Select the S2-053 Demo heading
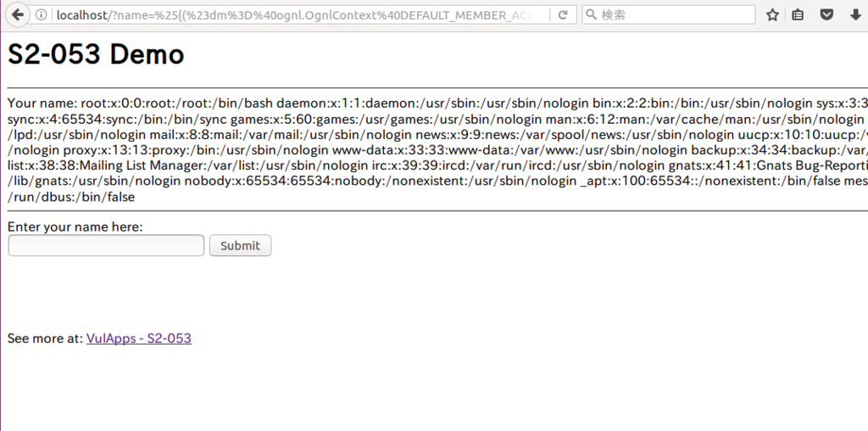Image resolution: width=868 pixels, height=431 pixels. 96,54
